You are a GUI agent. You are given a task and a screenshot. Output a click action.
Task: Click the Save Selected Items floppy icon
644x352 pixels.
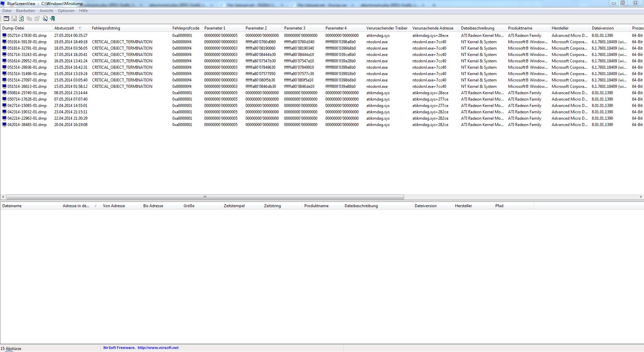point(14,18)
